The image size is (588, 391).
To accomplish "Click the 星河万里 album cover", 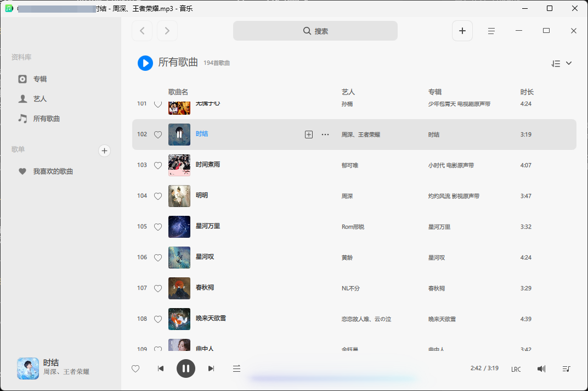I will point(179,227).
